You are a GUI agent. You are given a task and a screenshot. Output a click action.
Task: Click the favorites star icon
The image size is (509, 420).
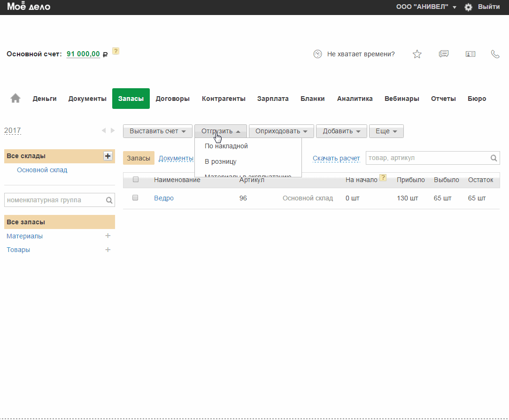pos(417,54)
